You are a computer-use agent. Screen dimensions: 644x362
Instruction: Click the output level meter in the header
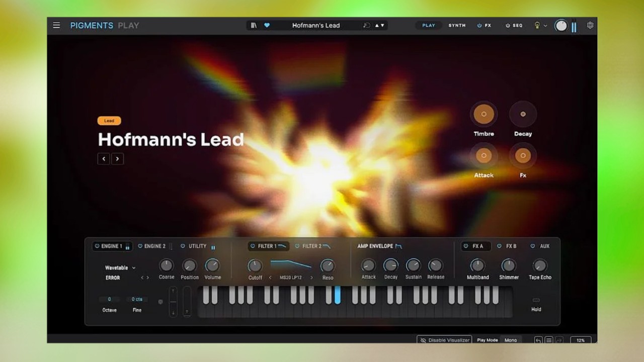574,26
